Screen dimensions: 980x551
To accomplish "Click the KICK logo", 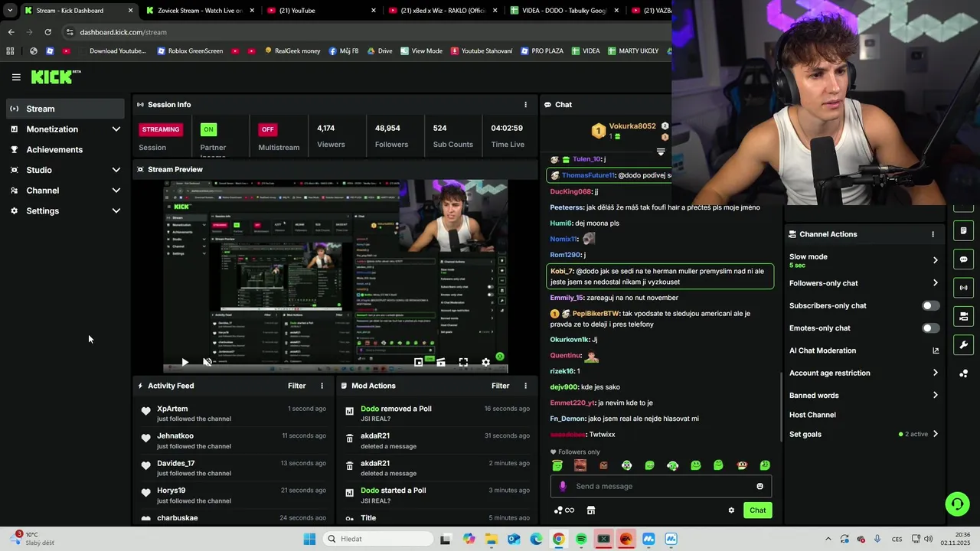I will coord(56,77).
